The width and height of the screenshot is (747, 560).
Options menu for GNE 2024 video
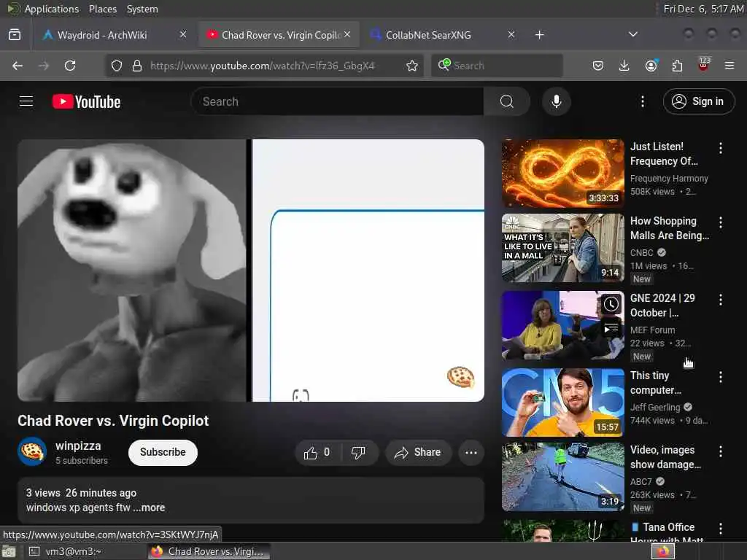(x=720, y=300)
